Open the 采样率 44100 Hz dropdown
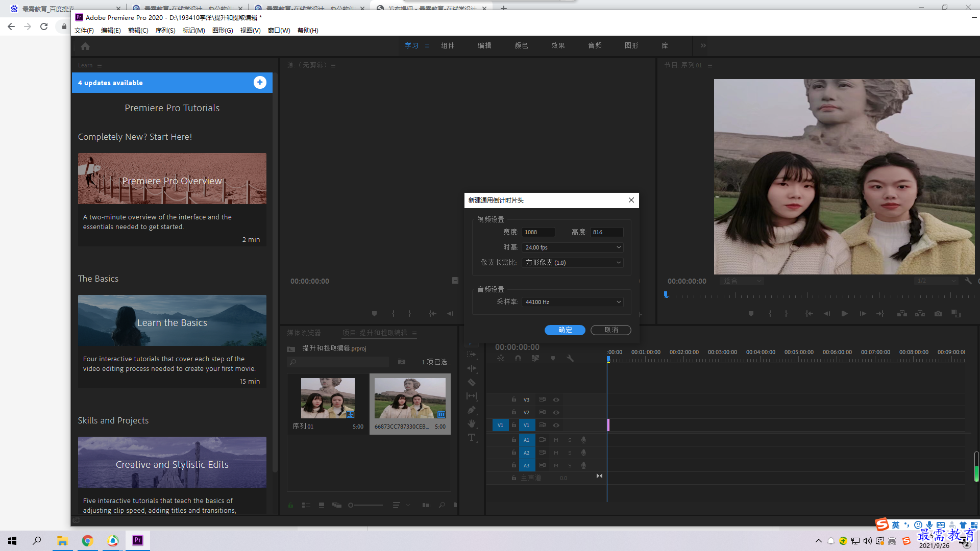 point(573,302)
